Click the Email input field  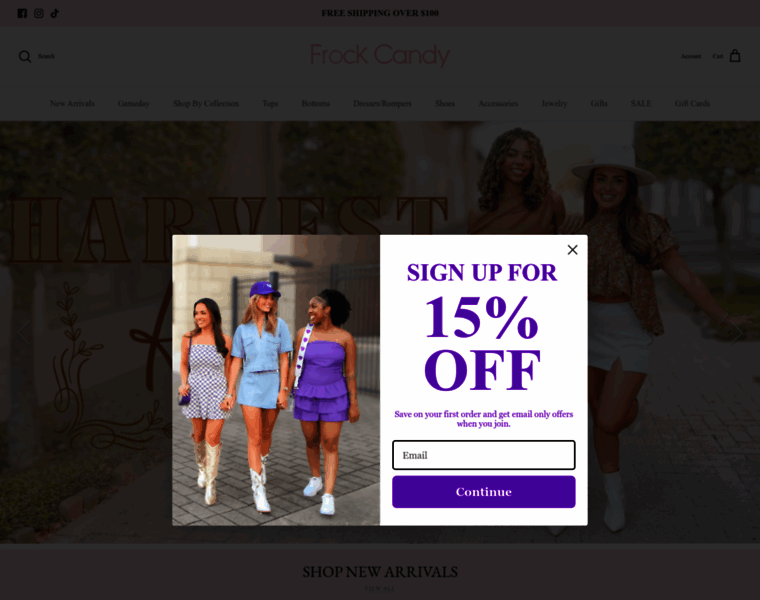click(484, 455)
